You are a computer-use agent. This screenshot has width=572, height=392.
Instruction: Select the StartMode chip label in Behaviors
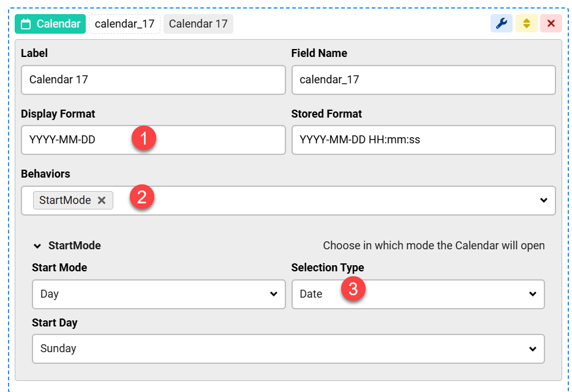point(65,200)
